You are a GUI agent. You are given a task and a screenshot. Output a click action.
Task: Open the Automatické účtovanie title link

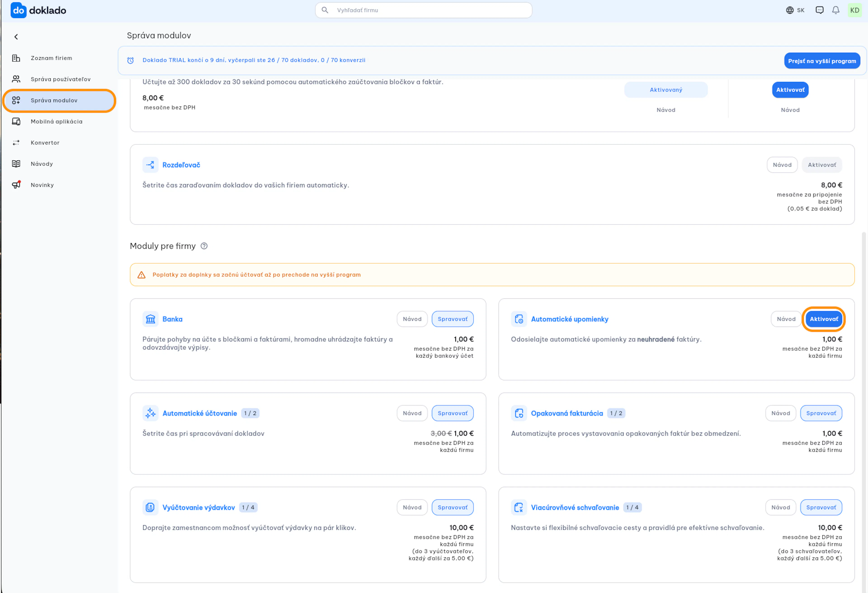[200, 413]
